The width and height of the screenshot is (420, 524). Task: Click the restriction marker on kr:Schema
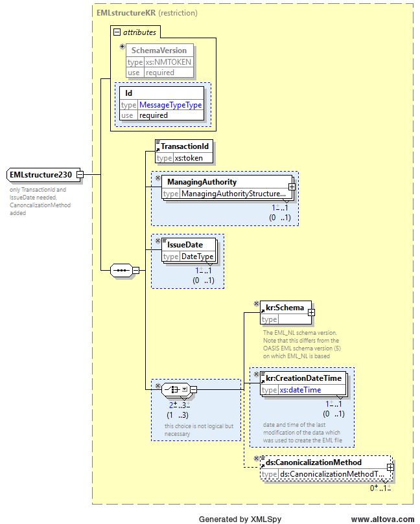257,303
